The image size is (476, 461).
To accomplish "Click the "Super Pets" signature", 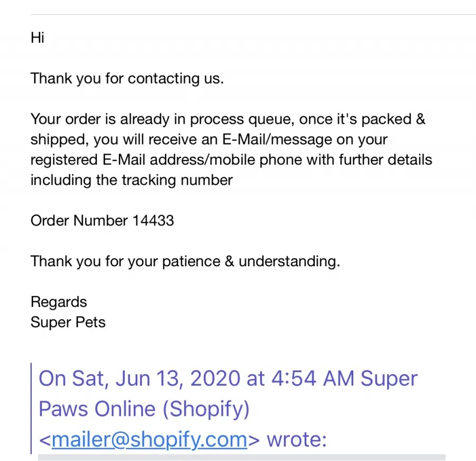I will click(68, 322).
